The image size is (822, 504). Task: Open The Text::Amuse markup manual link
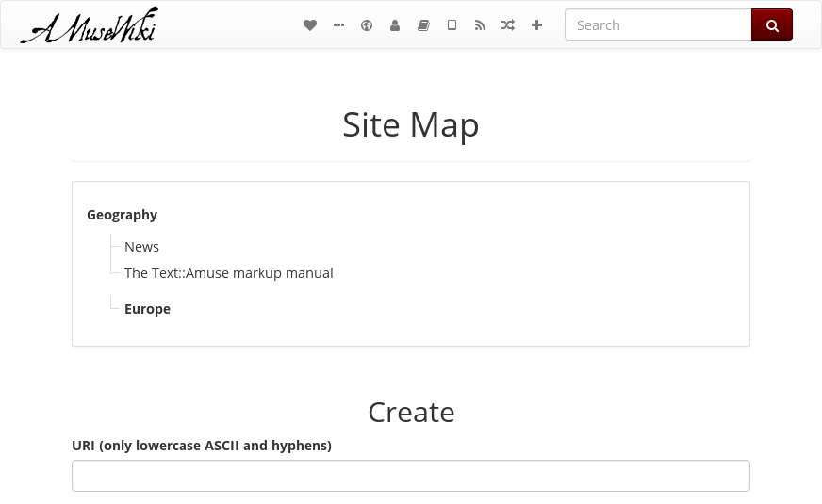228,273
